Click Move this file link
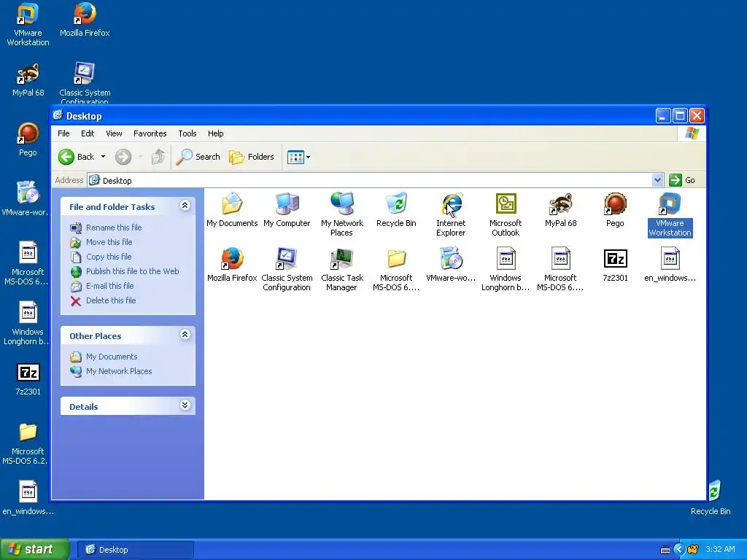The height and width of the screenshot is (560, 747). coord(109,242)
